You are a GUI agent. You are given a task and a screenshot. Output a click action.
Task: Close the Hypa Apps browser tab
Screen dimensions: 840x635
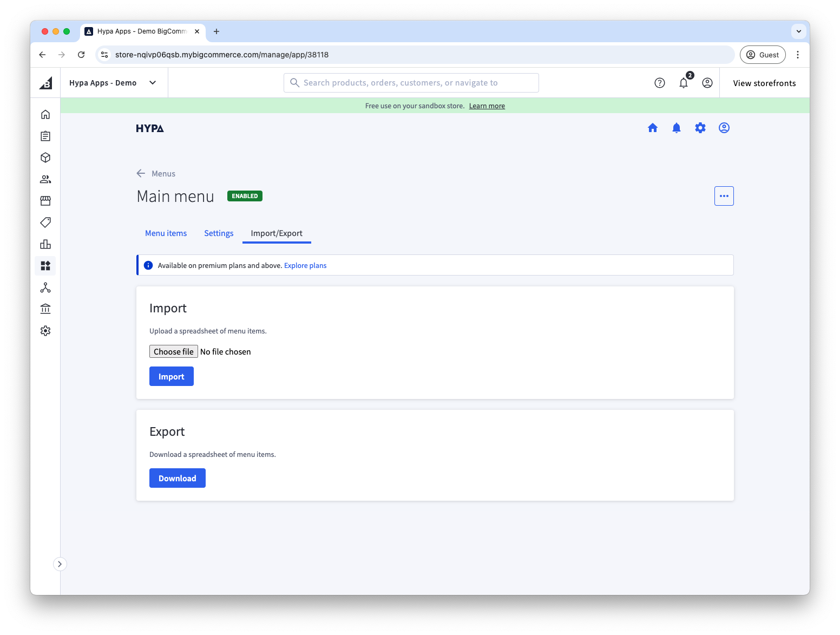coord(197,31)
